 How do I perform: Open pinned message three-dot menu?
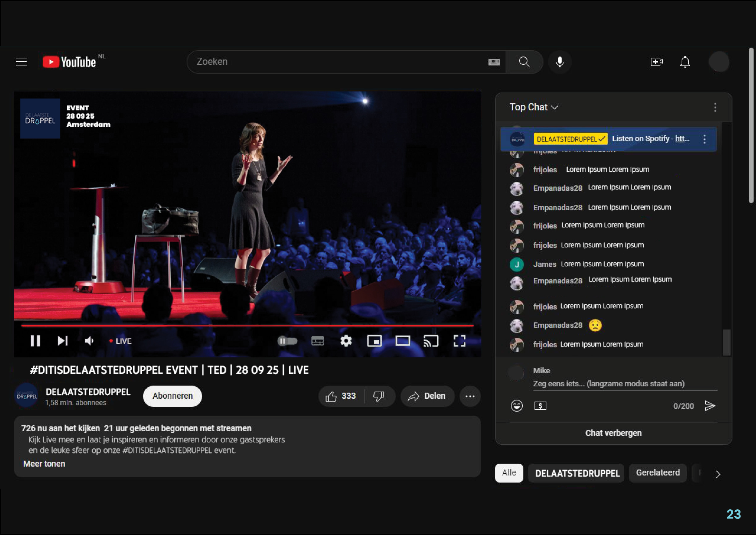[704, 139]
